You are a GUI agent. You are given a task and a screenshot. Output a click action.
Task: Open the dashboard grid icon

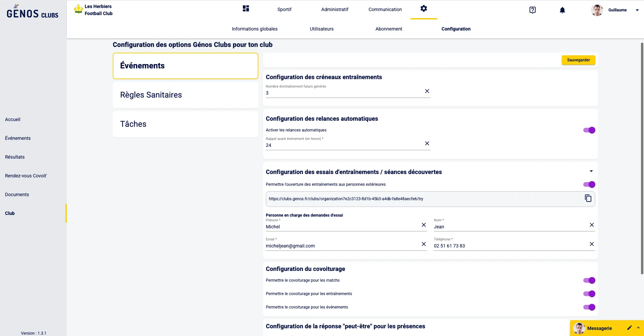[x=246, y=9]
